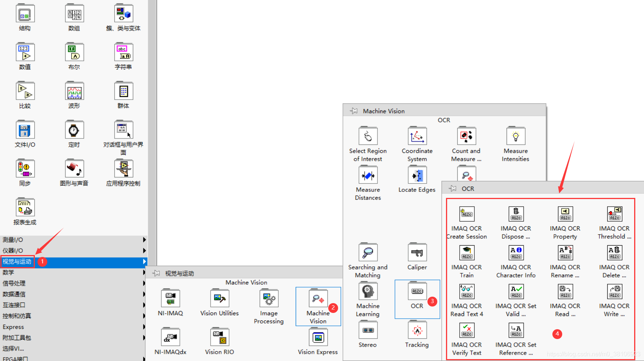644x361 pixels.
Task: Click the Machine Vision palette title bar
Action: [384, 110]
